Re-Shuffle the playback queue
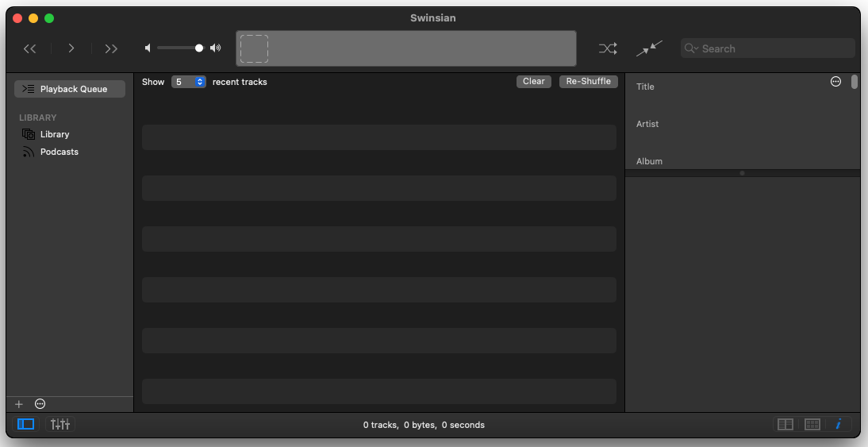This screenshot has height=447, width=868. (x=589, y=82)
